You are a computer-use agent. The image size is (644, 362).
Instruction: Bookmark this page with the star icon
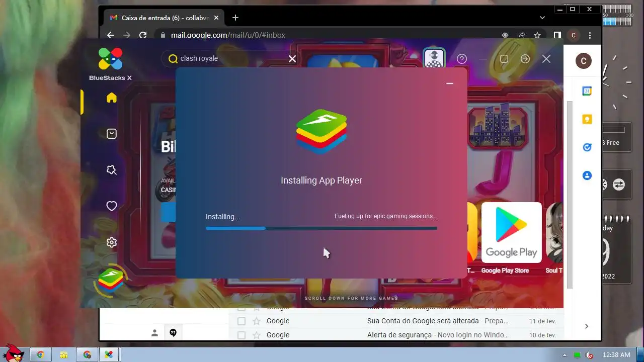(537, 35)
